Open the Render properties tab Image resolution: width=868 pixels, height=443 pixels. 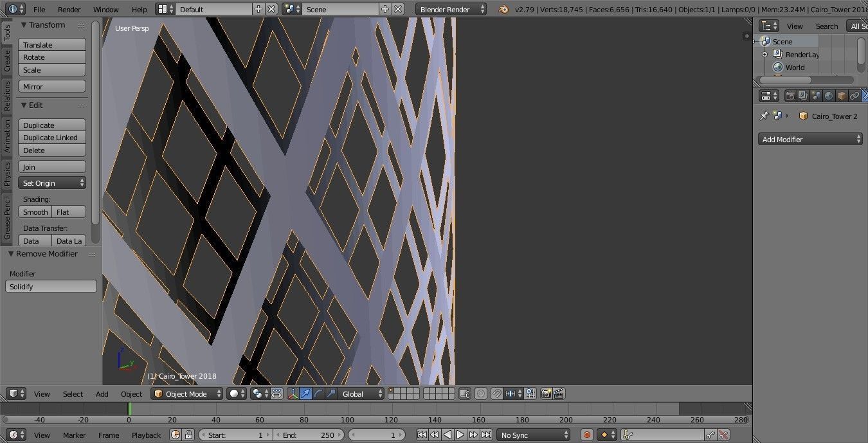[x=791, y=96]
